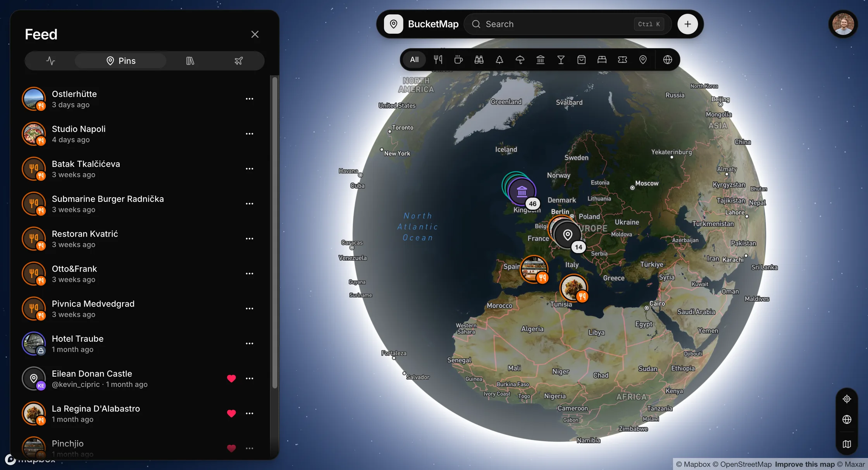Open the 14-pin cluster near France
Viewport: 868px width, 470px height.
[568, 235]
